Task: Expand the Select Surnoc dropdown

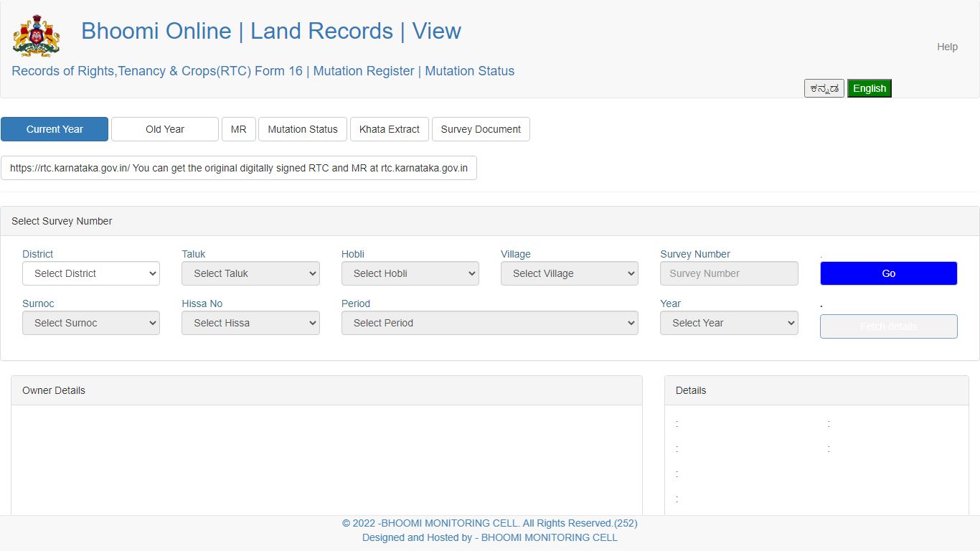Action: point(91,323)
